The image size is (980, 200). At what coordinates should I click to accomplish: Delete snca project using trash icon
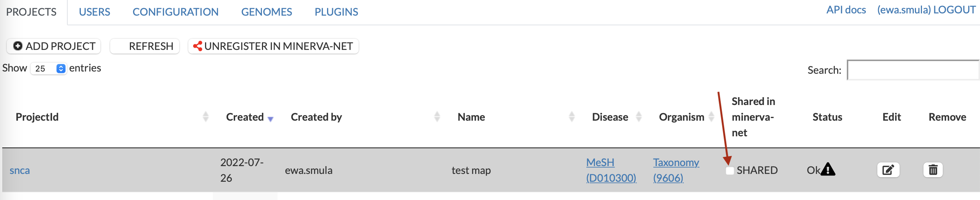coord(933,170)
